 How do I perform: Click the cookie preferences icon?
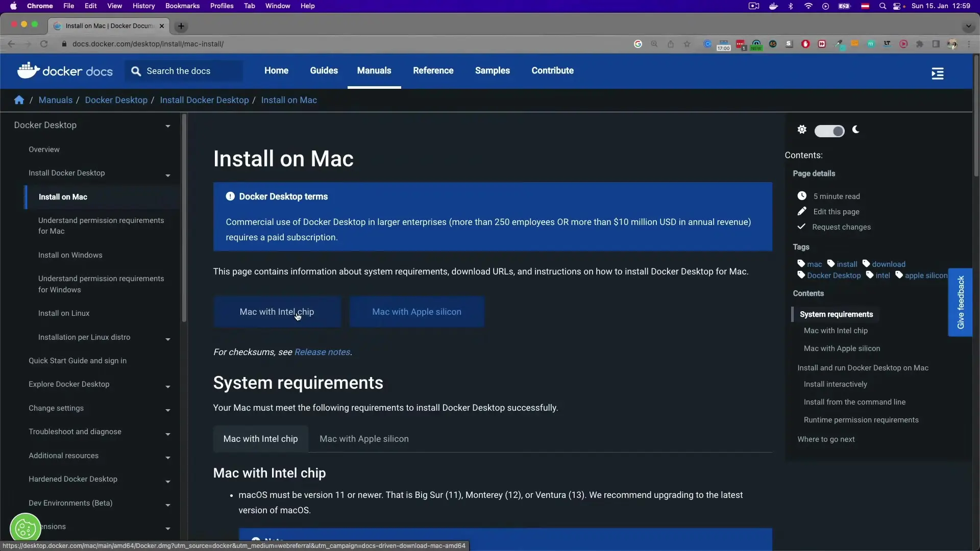(x=25, y=528)
